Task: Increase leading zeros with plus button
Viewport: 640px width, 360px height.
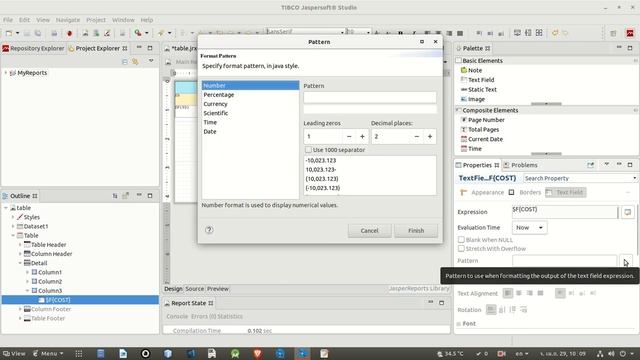Action: pyautogui.click(x=362, y=137)
